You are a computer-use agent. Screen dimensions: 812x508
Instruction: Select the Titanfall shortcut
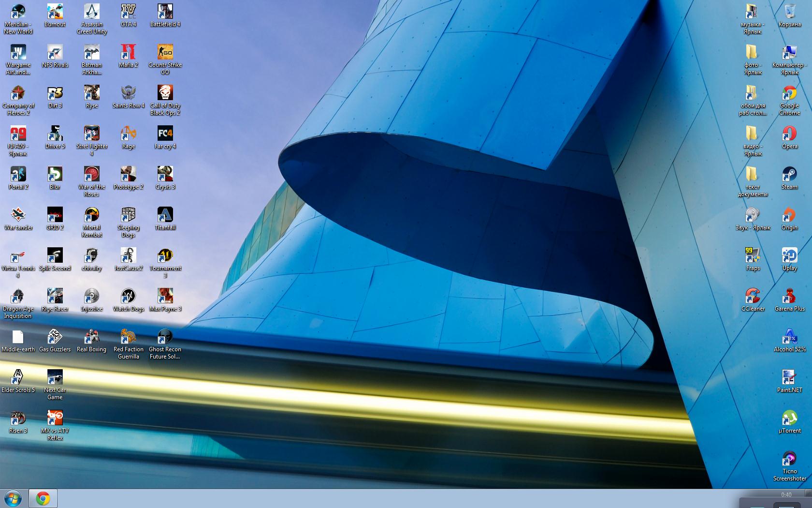tap(165, 219)
